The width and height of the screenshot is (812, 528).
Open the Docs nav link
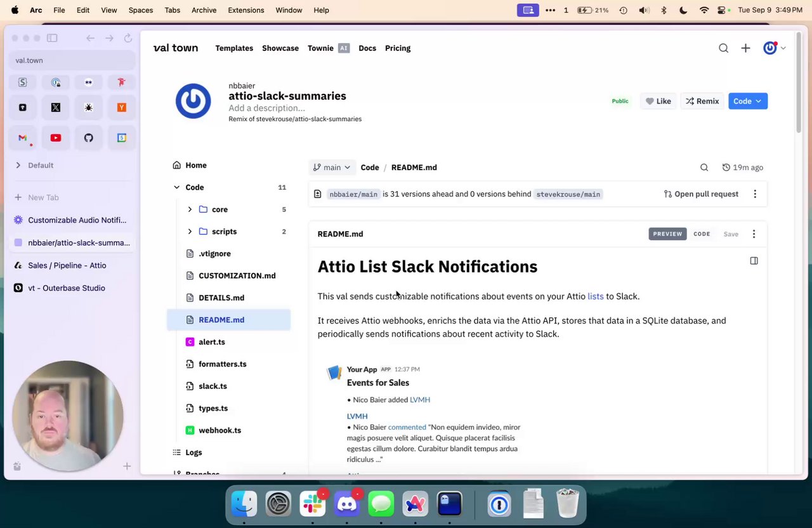point(367,48)
